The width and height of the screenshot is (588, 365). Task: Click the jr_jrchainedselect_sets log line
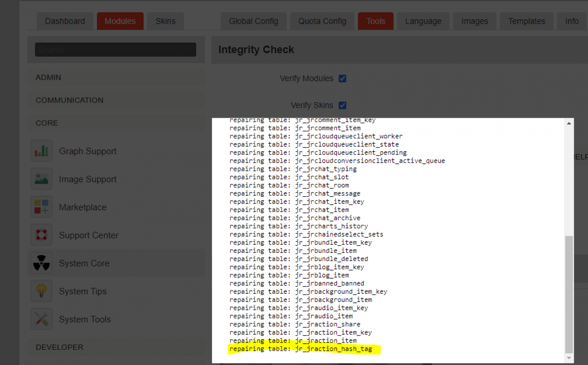[x=306, y=234]
